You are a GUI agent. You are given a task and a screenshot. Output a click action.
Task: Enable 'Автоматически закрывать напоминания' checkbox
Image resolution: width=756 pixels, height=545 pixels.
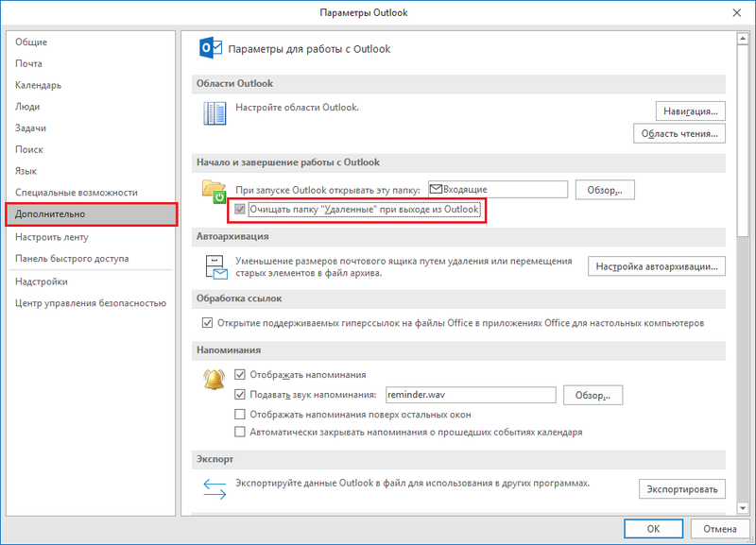pyautogui.click(x=240, y=432)
